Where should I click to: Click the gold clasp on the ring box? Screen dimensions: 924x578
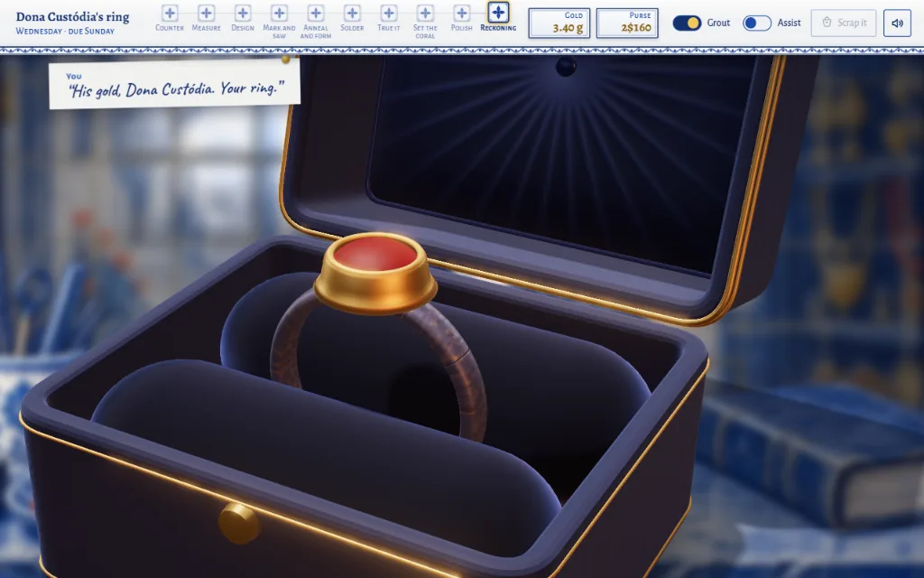tap(238, 523)
